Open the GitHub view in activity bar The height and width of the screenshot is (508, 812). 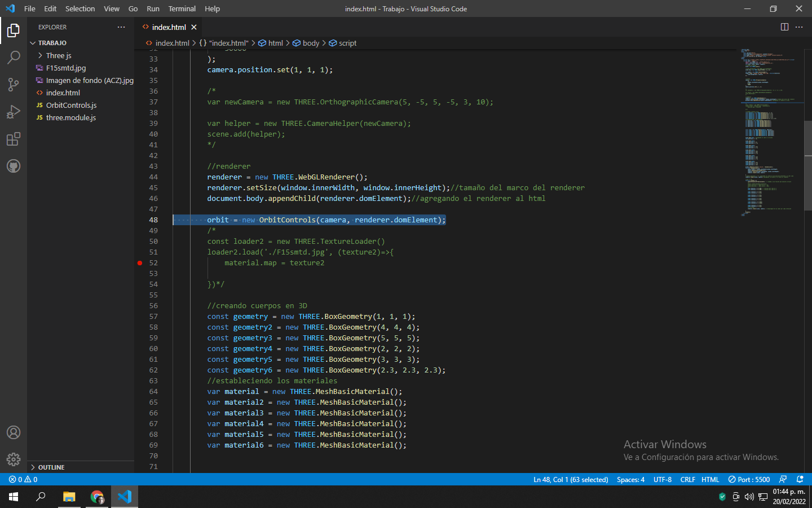pos(14,166)
